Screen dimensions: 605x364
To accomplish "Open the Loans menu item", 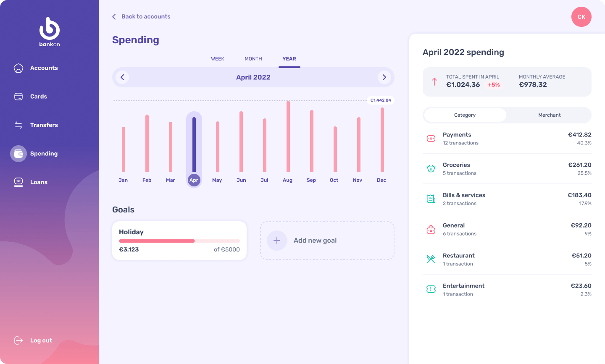I will (39, 182).
